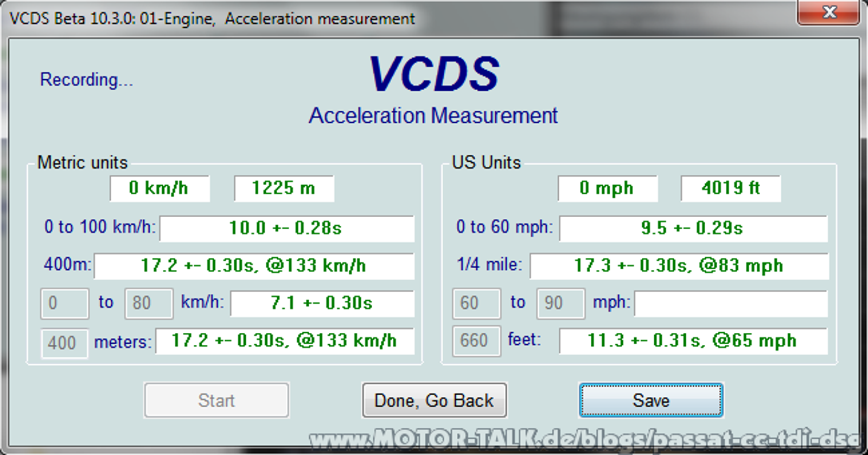The width and height of the screenshot is (868, 455).
Task: Click the disabled Start button
Action: click(216, 400)
